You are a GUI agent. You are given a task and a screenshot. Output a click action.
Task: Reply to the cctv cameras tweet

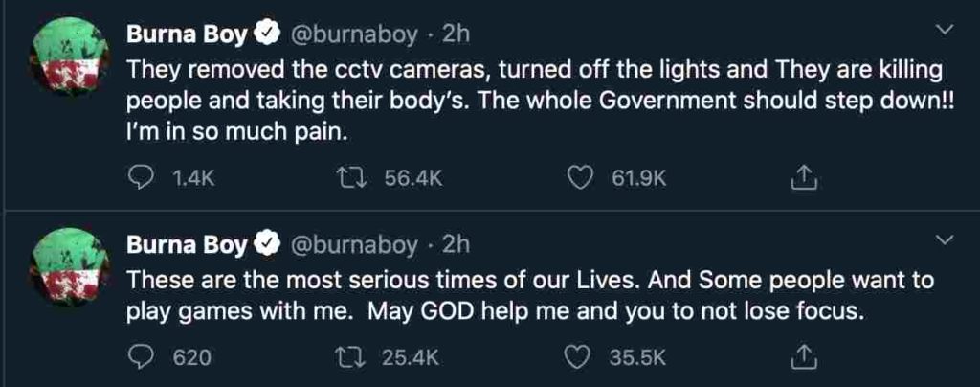click(x=141, y=177)
